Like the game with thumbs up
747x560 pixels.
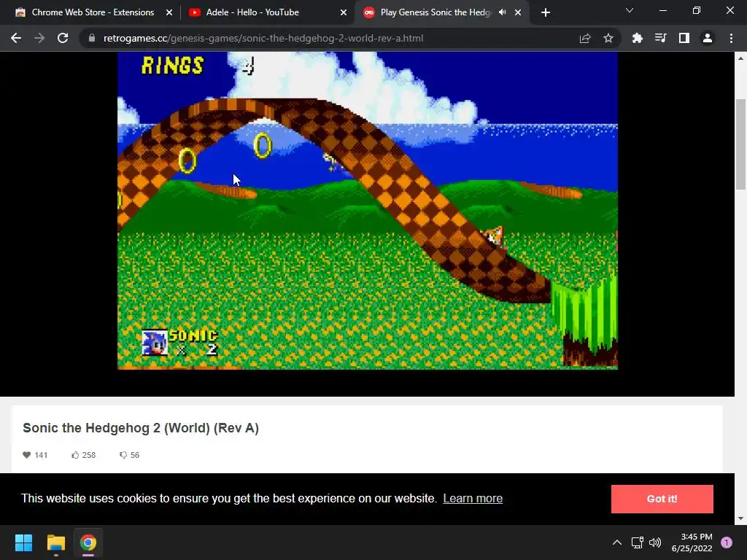[75, 455]
